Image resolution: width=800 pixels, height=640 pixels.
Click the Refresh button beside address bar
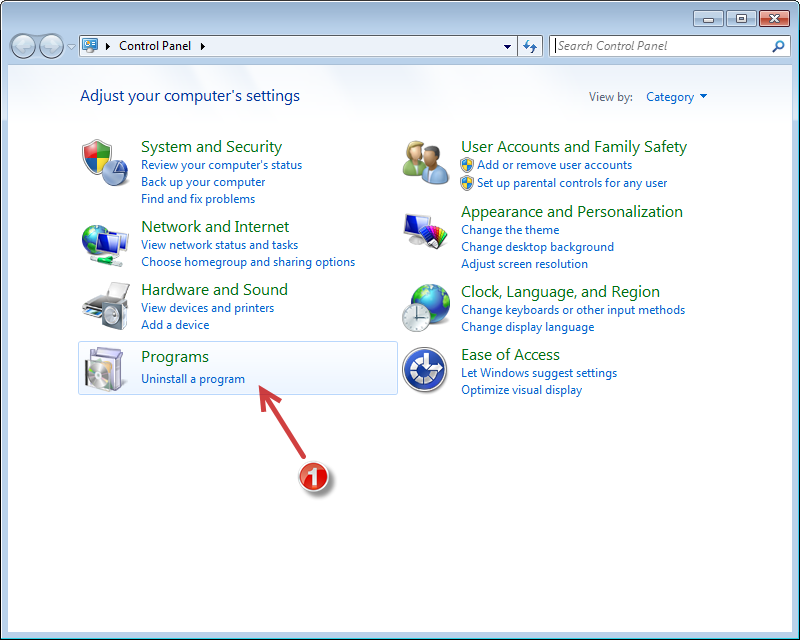point(530,46)
